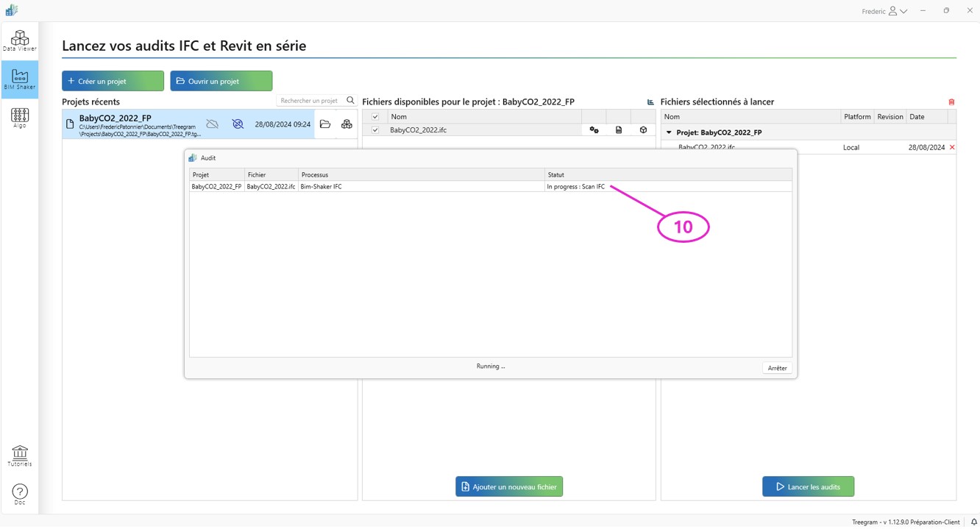Toggle the crossed-out eye icon on BabyCO2_2022_FP
The width and height of the screenshot is (980, 529).
pos(238,124)
